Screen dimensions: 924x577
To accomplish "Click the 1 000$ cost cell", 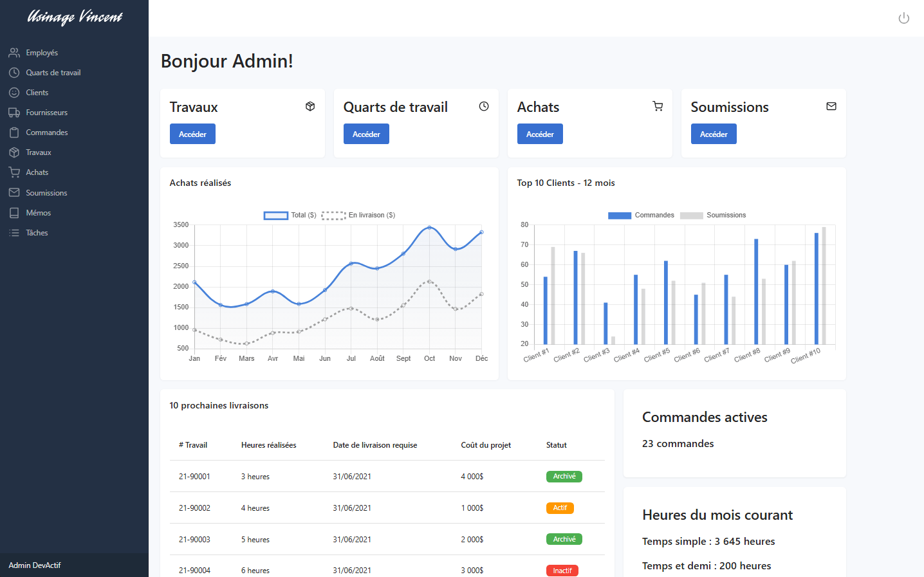I will pyautogui.click(x=472, y=508).
